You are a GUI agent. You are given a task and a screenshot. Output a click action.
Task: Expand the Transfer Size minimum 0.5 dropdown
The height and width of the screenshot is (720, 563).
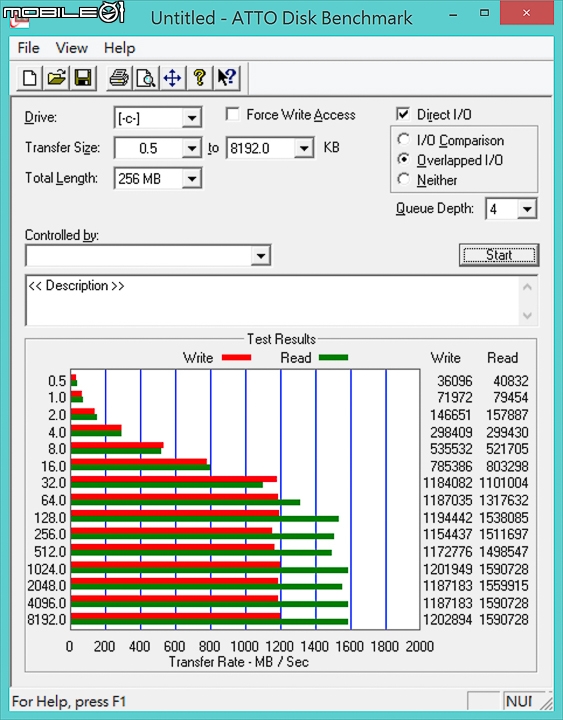tap(191, 148)
